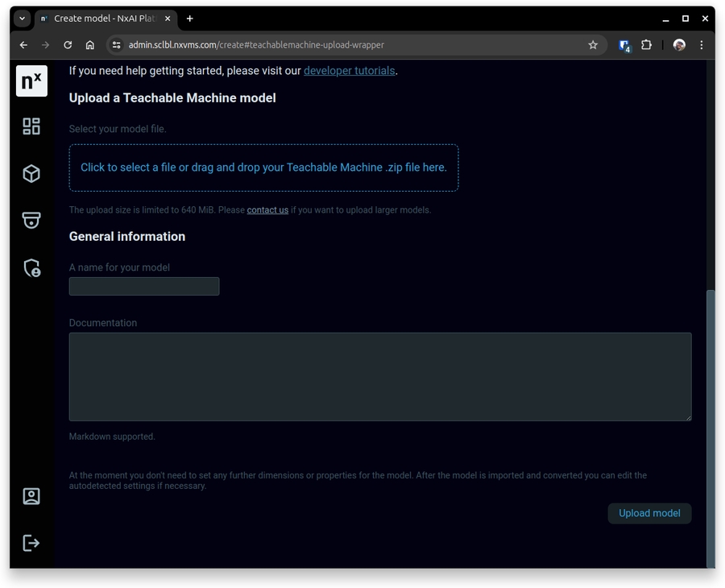This screenshot has height=588, width=725.
Task: Open the developer tutorials link
Action: [x=349, y=71]
